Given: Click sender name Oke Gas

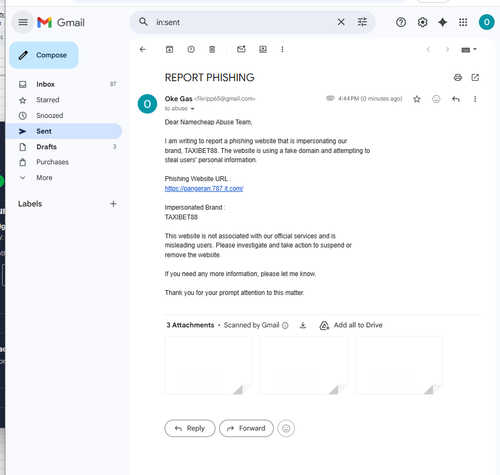Looking at the screenshot, I should click(x=178, y=99).
